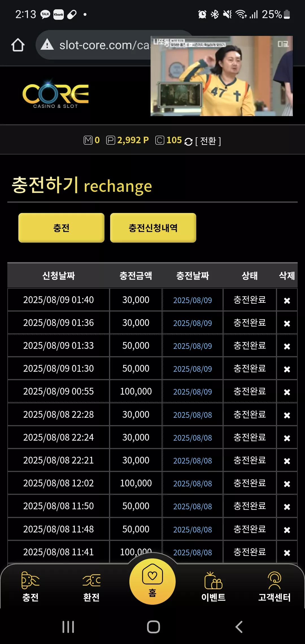This screenshot has width=305, height=644.
Task: Tap the floating picture-in-picture video
Action: click(x=222, y=76)
